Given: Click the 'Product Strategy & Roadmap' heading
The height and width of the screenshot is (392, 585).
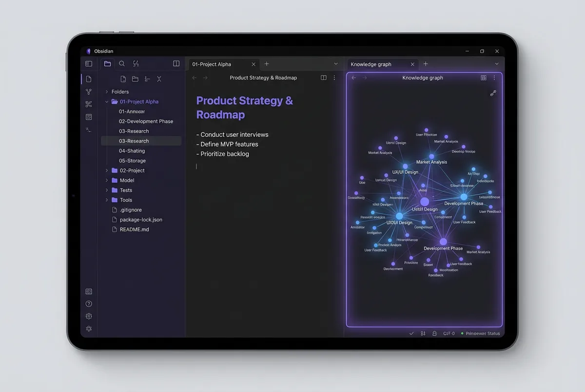Looking at the screenshot, I should pos(245,108).
